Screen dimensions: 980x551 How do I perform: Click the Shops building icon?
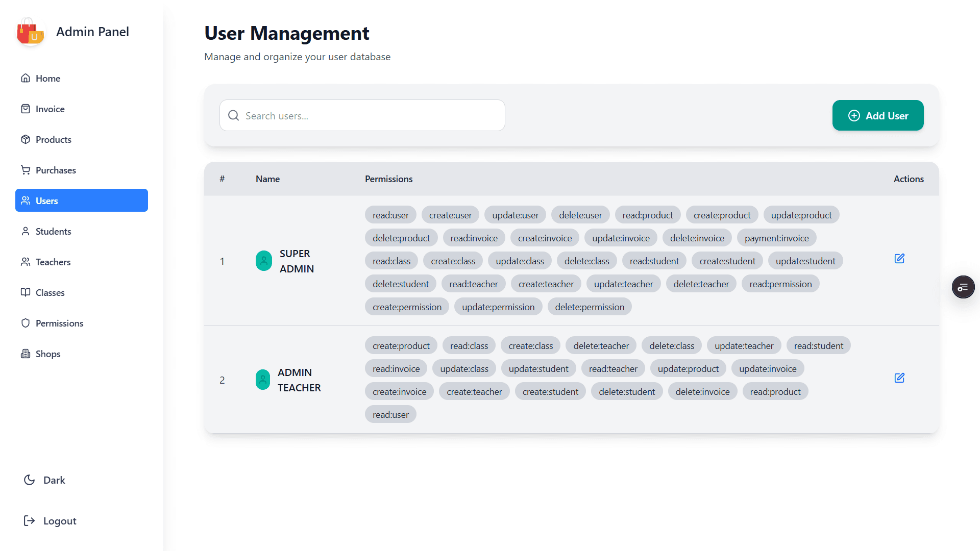coord(26,354)
